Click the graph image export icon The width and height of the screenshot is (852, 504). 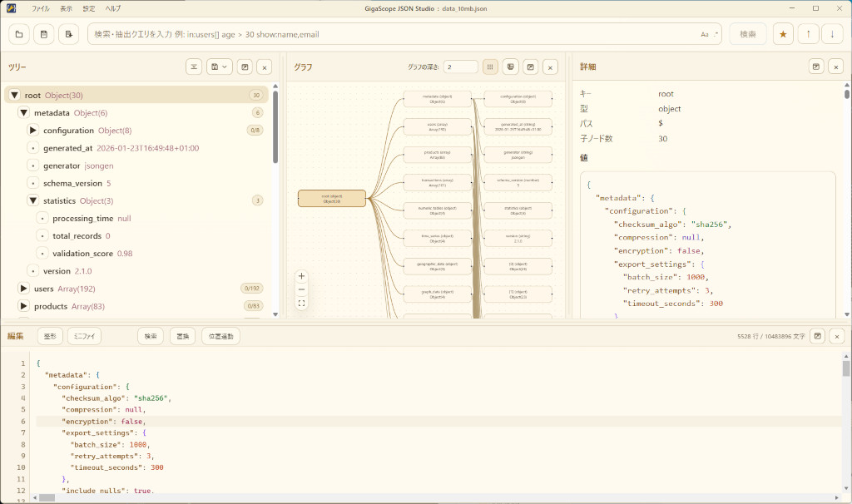pos(510,67)
